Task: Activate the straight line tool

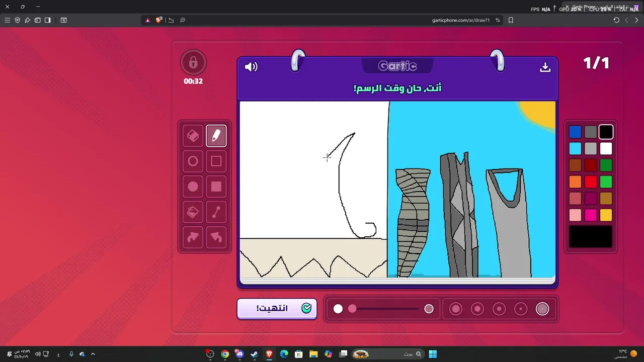Action: 216,212
